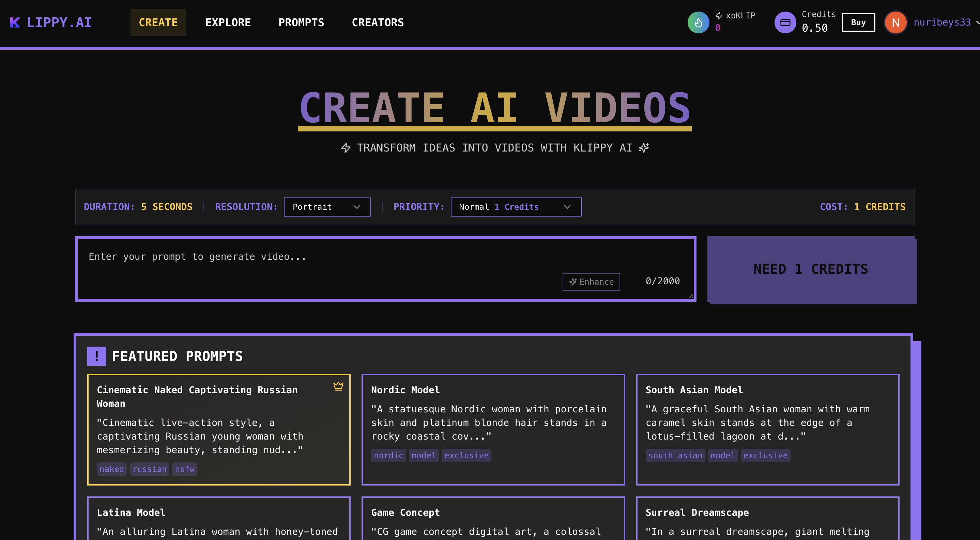Open the N user avatar
The width and height of the screenshot is (980, 540).
point(895,22)
